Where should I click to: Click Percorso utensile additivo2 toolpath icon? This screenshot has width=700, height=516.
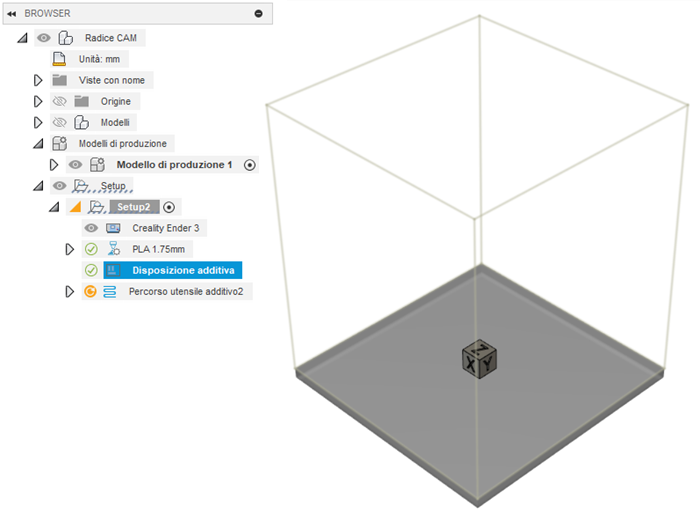110,291
